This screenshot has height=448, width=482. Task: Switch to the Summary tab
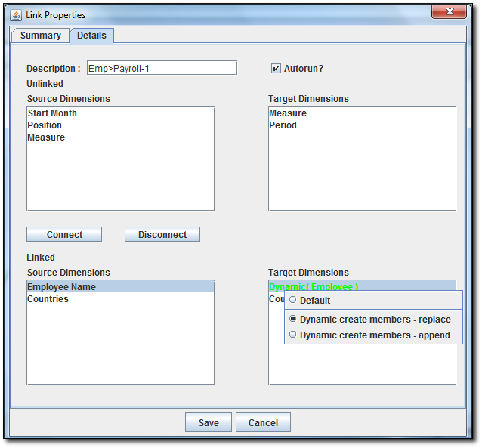[40, 36]
